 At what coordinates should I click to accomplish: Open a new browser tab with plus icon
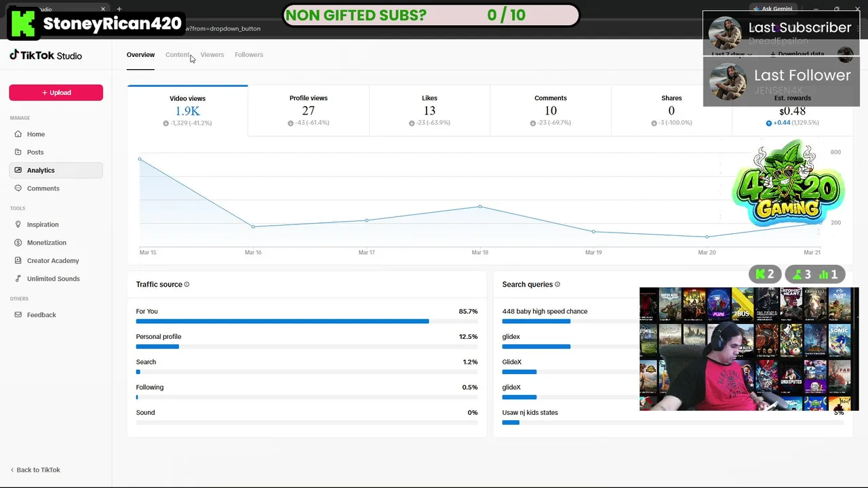click(119, 9)
